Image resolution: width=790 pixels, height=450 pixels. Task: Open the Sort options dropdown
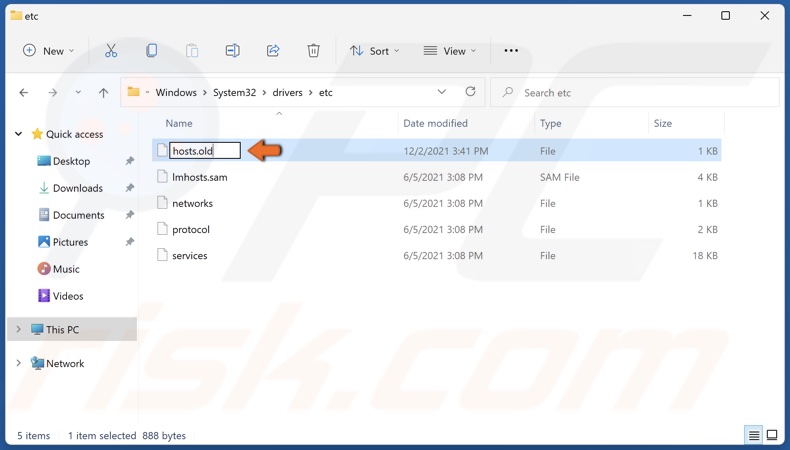click(x=374, y=51)
